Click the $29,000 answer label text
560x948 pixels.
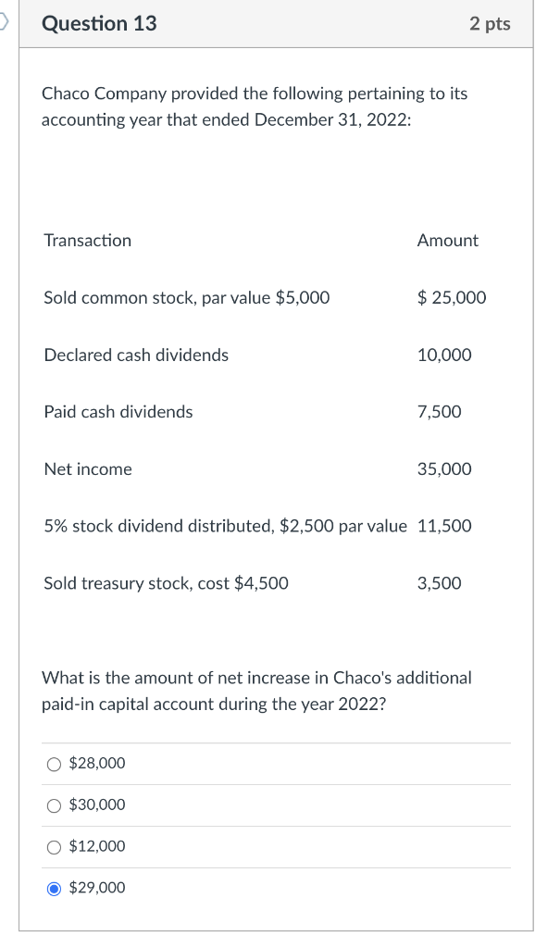point(97,888)
